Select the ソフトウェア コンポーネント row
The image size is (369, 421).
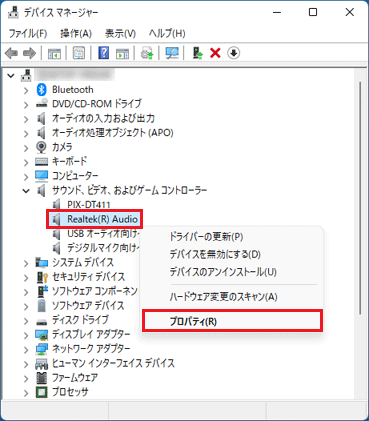95,291
